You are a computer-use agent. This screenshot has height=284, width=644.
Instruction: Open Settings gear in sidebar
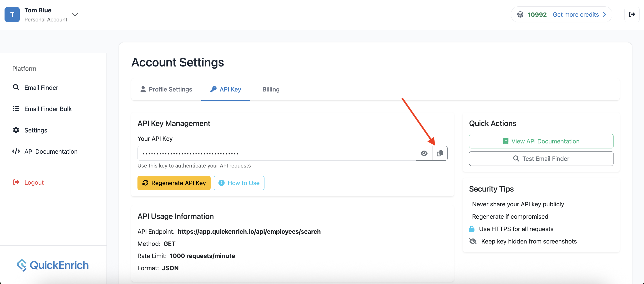pos(35,130)
